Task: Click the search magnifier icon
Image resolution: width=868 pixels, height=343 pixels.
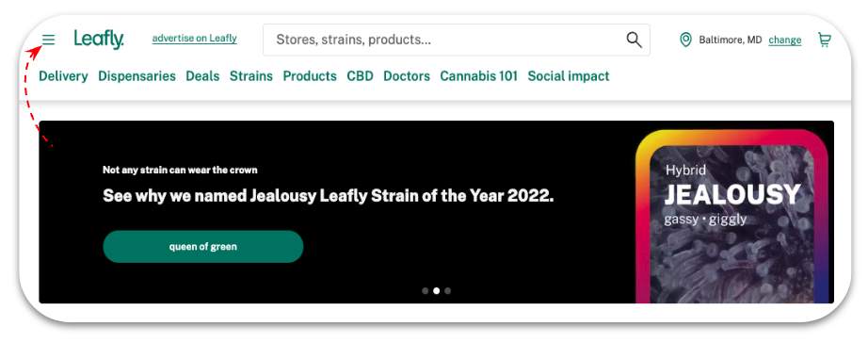Action: point(634,40)
